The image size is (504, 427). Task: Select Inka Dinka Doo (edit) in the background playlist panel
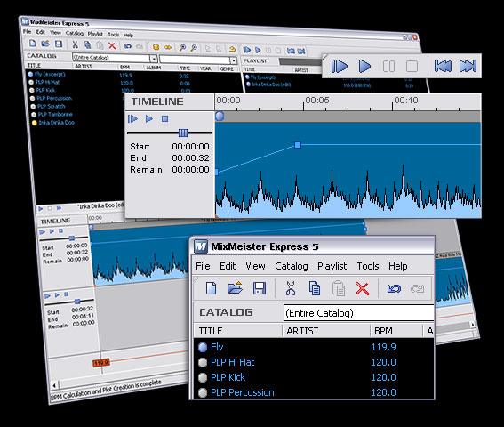click(271, 85)
